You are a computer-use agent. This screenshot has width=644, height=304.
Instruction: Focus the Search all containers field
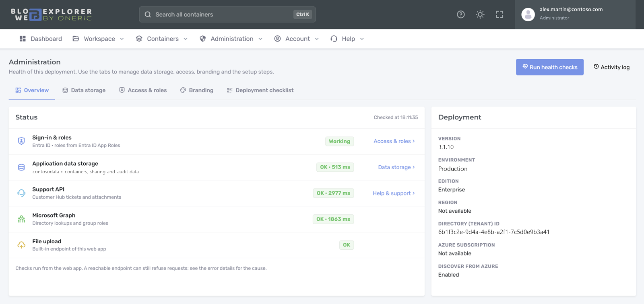pyautogui.click(x=227, y=14)
